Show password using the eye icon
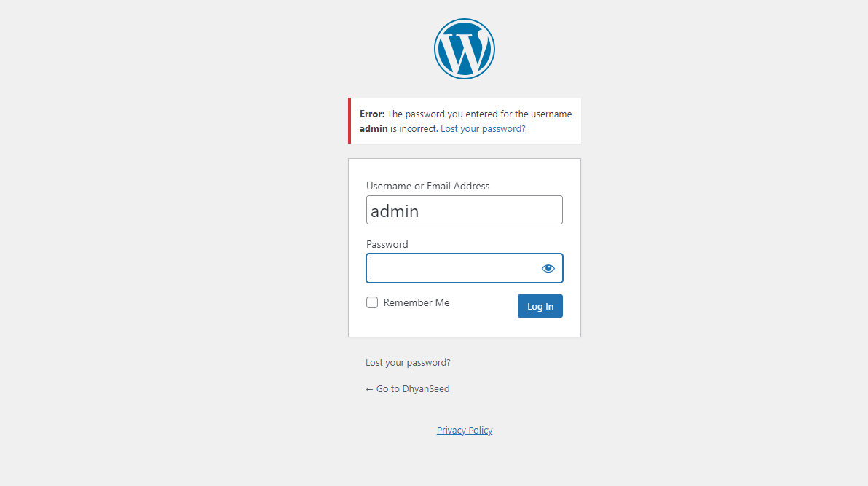Screen dimensions: 868x486 tap(548, 268)
